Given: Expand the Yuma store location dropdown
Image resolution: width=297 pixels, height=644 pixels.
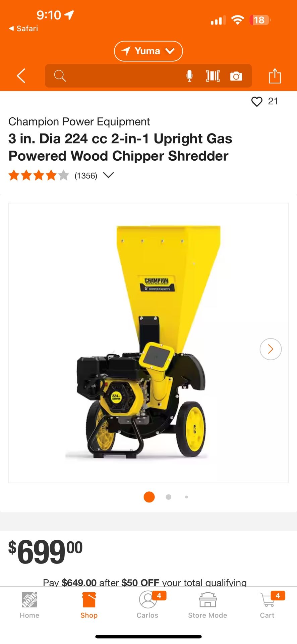Looking at the screenshot, I should click(148, 51).
